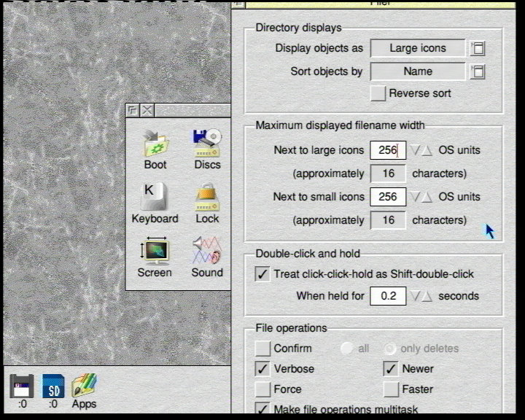Viewport: 525px width, 420px height.
Task: Click the 'Next to large icons' width field
Action: (388, 150)
